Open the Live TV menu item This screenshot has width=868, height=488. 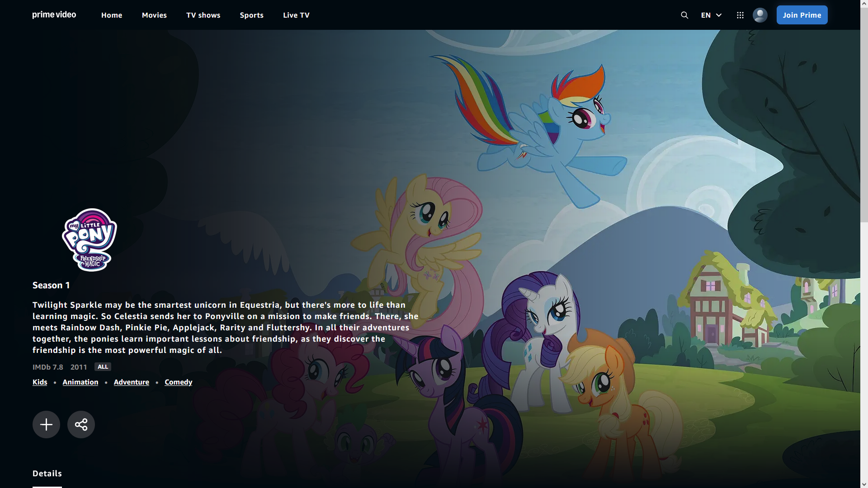296,15
